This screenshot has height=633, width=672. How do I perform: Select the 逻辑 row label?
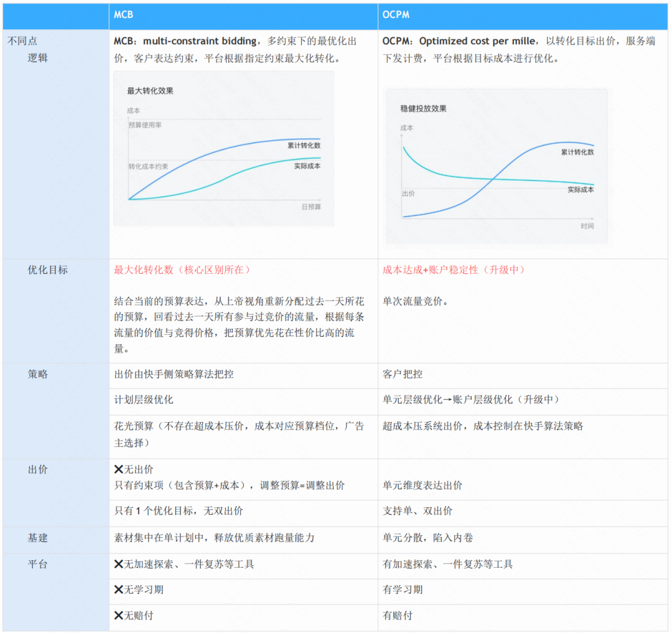[x=38, y=58]
